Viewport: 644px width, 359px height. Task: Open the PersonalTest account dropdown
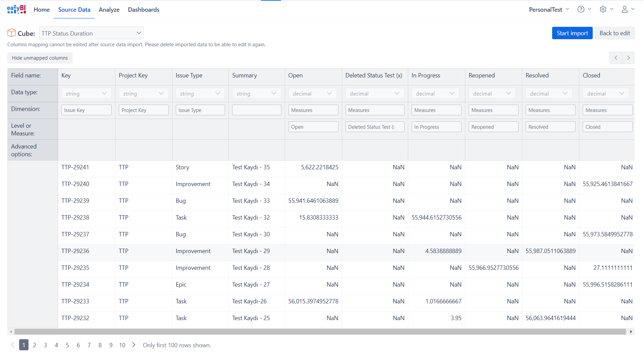[x=549, y=10]
